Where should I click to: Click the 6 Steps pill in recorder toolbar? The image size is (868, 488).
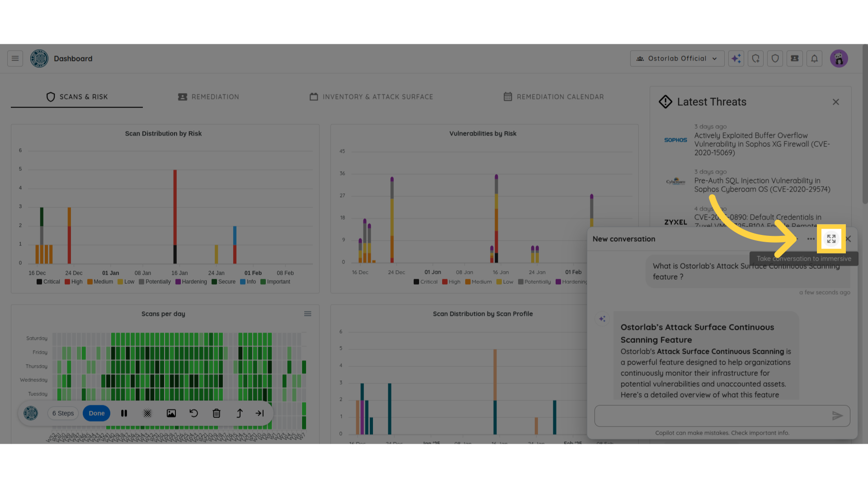[x=63, y=413]
